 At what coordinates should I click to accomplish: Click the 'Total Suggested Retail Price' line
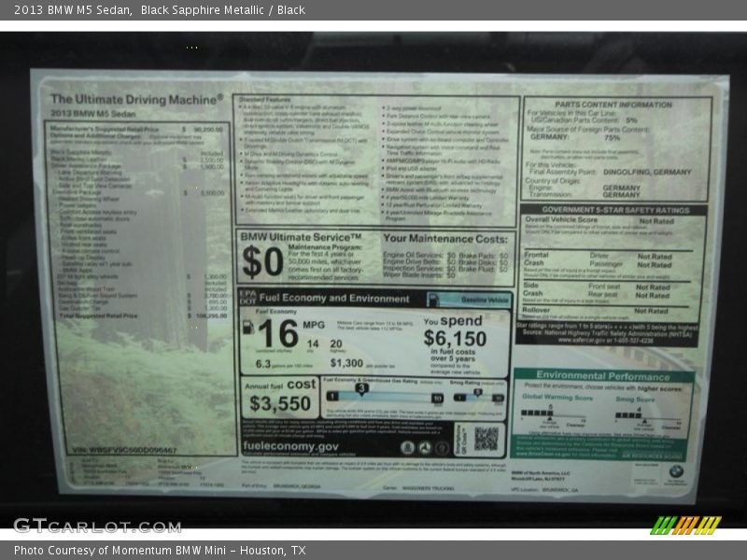(x=137, y=315)
